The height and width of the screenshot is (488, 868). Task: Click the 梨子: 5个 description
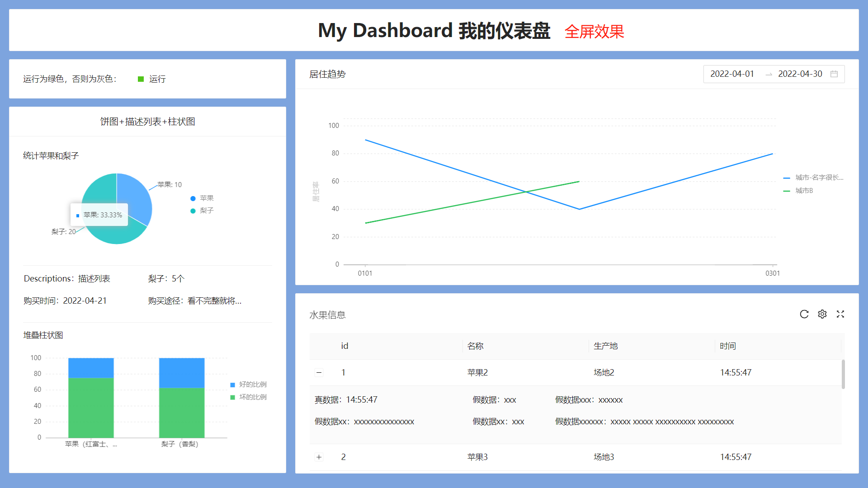[x=166, y=279]
